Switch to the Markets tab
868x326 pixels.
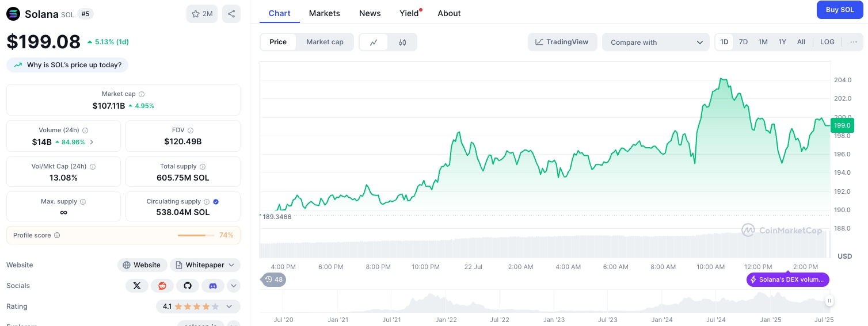324,13
